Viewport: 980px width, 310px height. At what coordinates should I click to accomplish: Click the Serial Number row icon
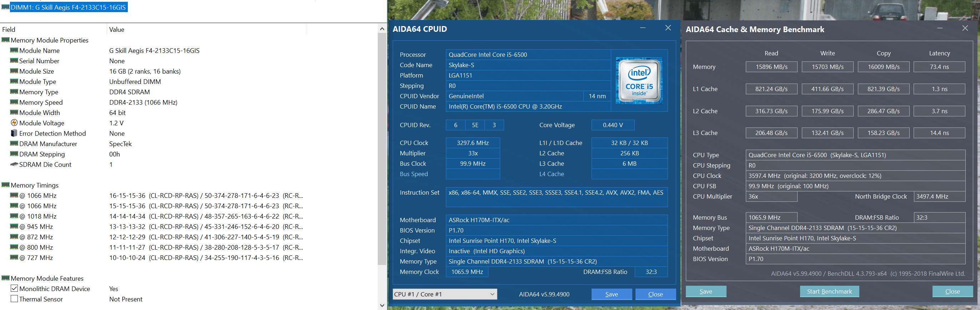pos(14,60)
